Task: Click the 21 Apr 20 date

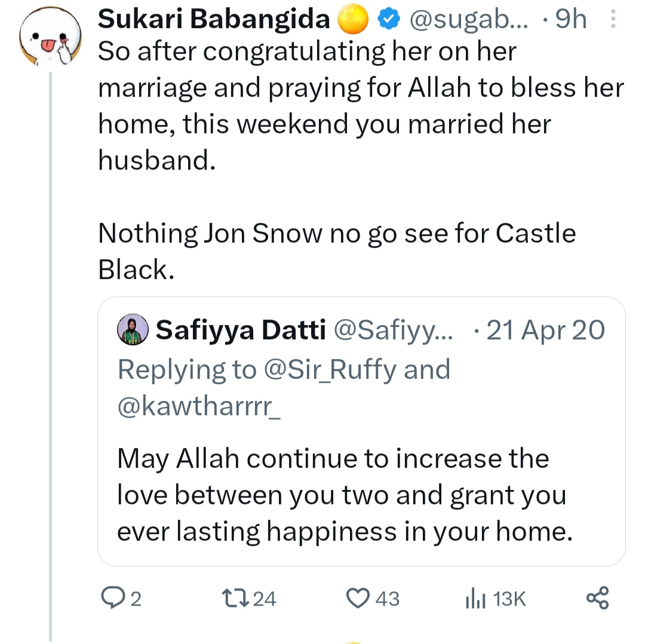Action: (x=545, y=330)
